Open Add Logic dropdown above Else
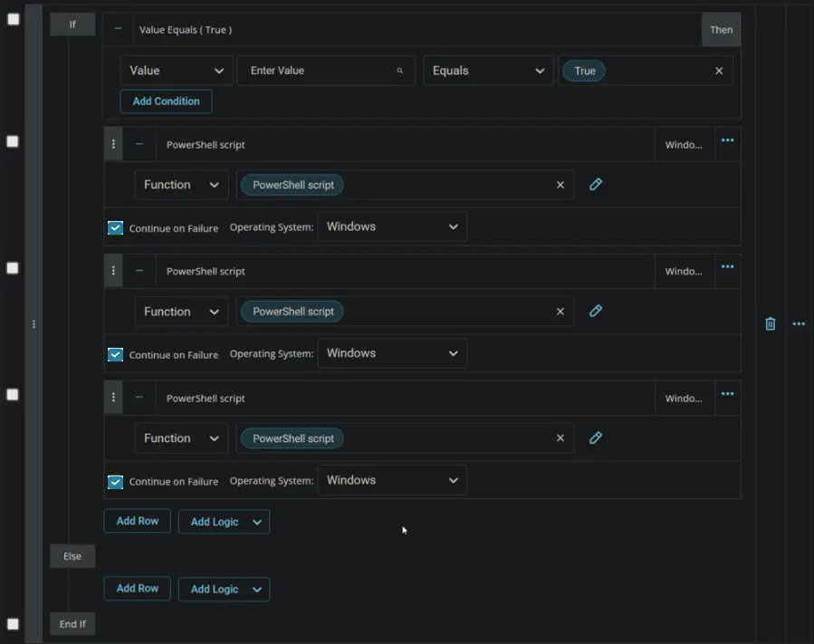This screenshot has width=814, height=644. point(224,522)
